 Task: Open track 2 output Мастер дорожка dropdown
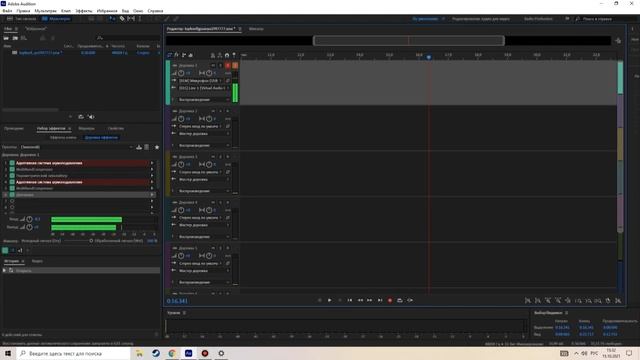204,134
